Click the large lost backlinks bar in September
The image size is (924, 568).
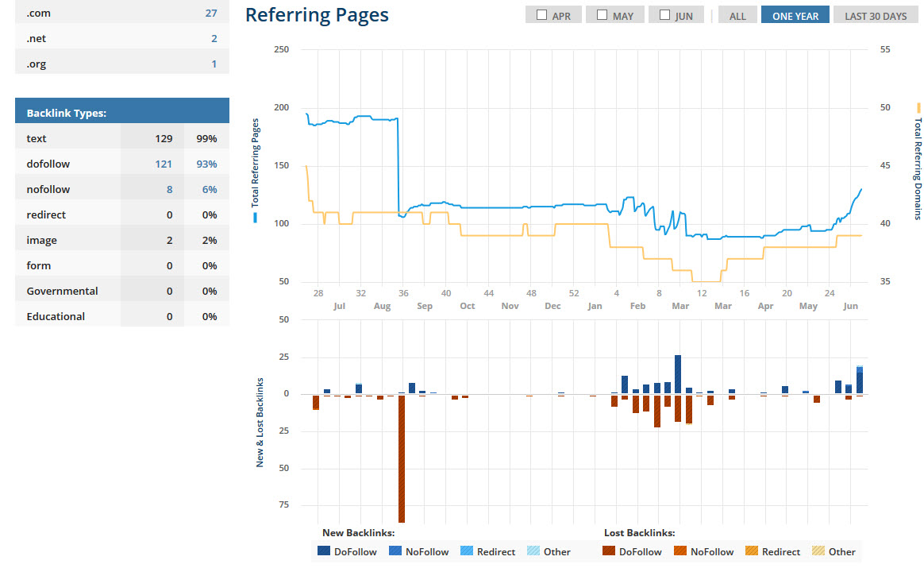click(402, 458)
